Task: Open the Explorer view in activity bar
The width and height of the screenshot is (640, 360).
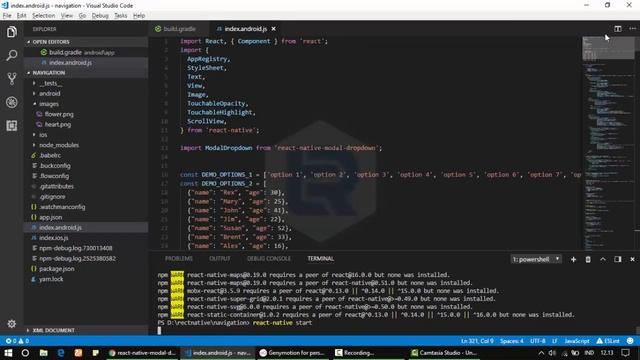Action: pos(11,31)
